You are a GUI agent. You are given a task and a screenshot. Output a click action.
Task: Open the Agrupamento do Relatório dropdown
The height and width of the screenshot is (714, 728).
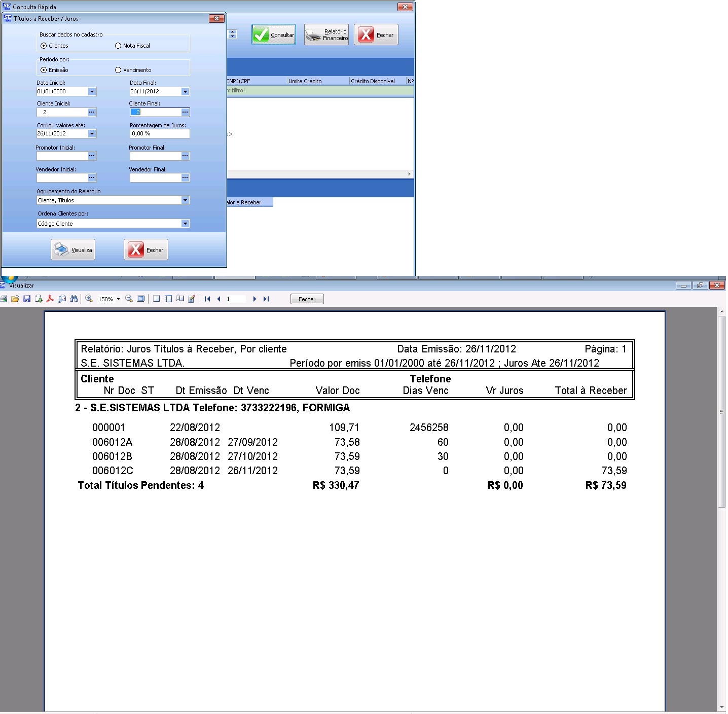[185, 200]
